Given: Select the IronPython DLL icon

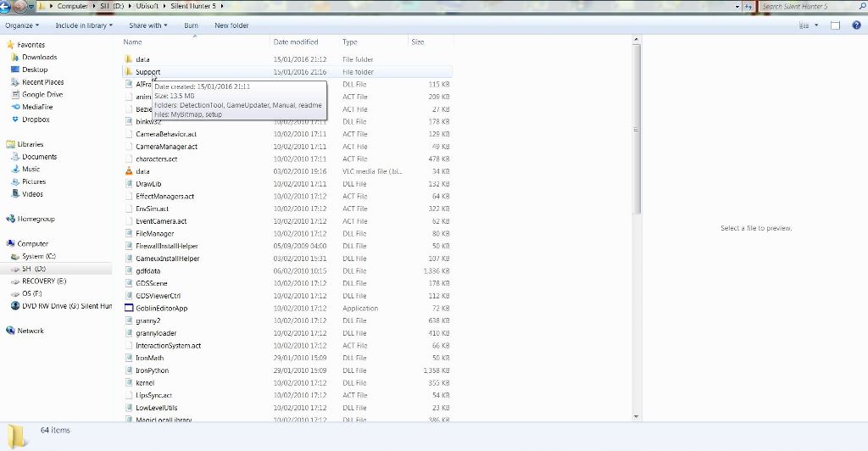Looking at the screenshot, I should click(x=129, y=370).
